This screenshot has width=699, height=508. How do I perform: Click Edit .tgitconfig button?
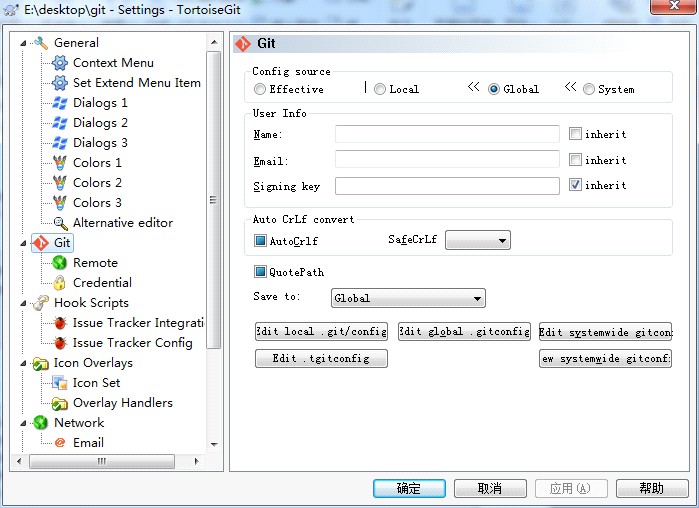click(321, 358)
